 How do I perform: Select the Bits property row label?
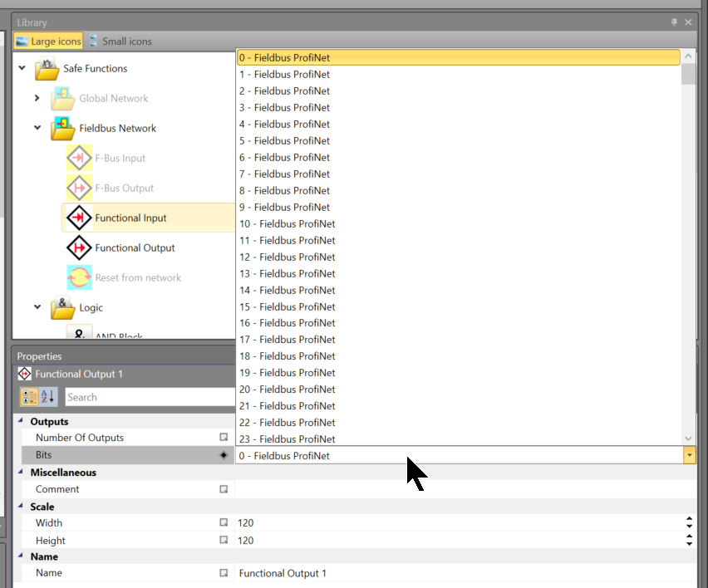43,455
